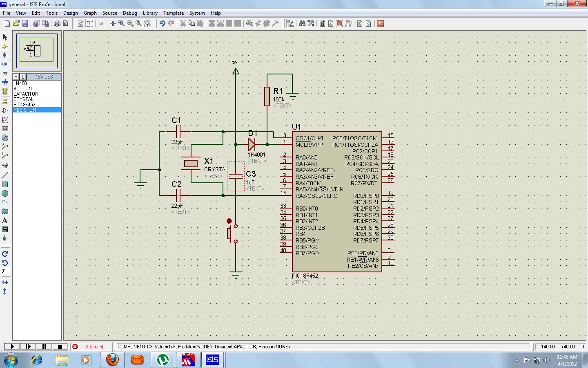This screenshot has width=588, height=368.
Task: Open the Debug menu
Action: click(x=130, y=13)
